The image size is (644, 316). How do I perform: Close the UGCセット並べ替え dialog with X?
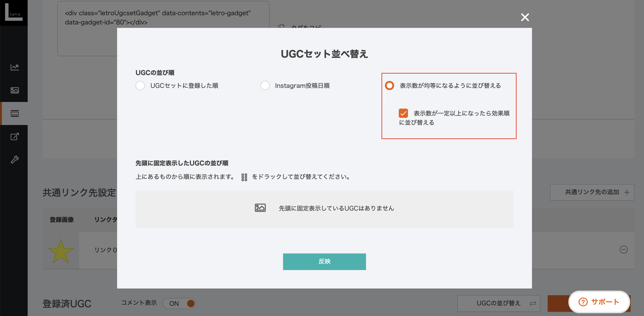pos(525,17)
